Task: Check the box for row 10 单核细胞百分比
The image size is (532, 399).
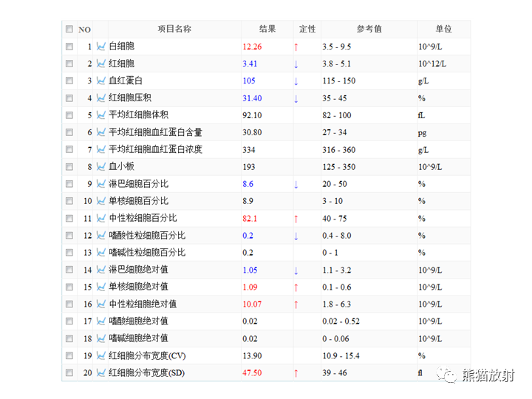Action: point(69,201)
